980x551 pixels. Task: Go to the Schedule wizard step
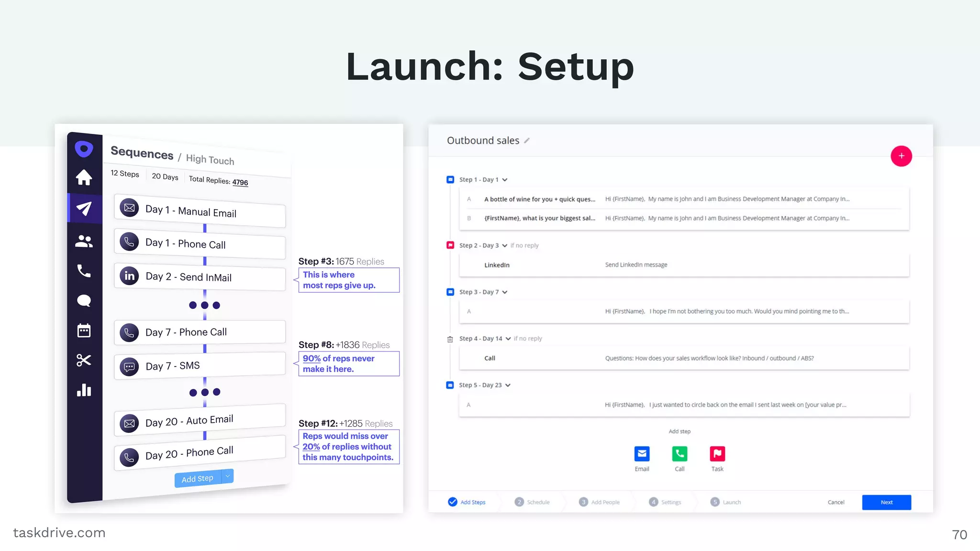(x=532, y=502)
